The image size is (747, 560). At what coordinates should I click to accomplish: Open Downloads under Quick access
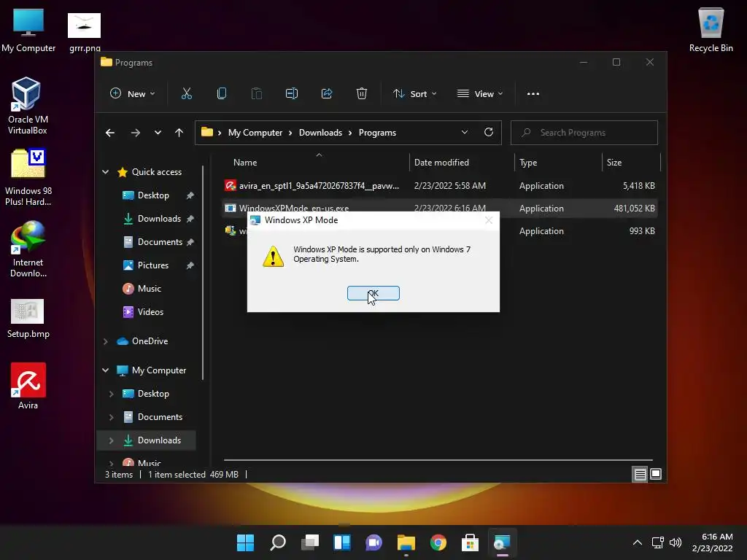[159, 219]
